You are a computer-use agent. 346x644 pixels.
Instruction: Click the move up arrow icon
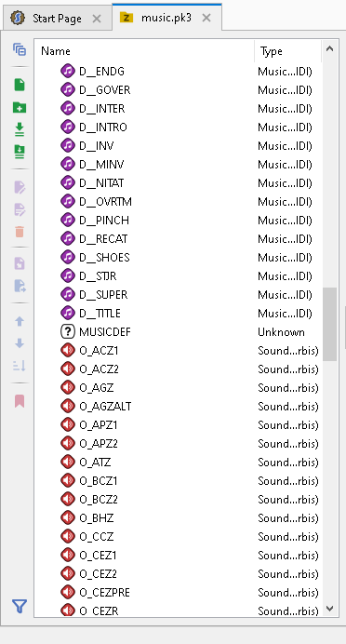pyautogui.click(x=20, y=321)
